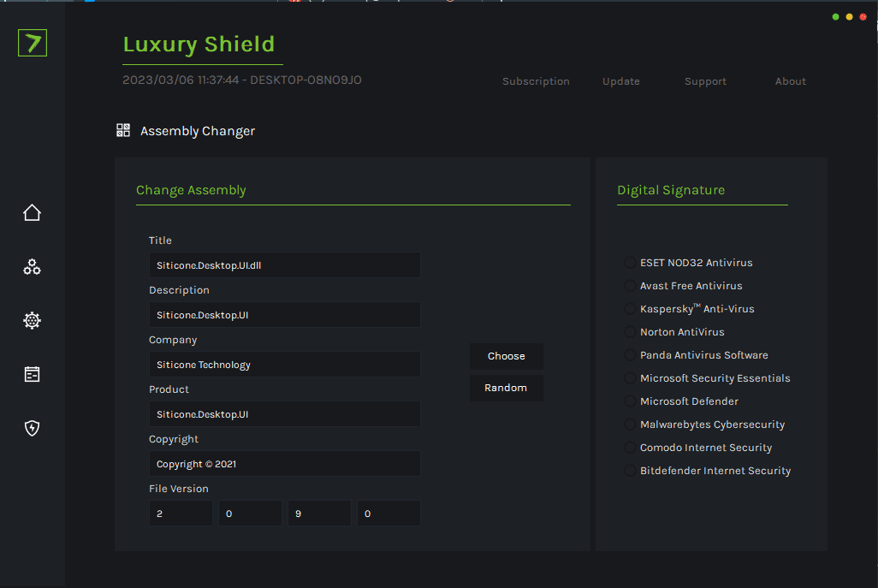This screenshot has width=878, height=588.
Task: Click the Random button
Action: click(507, 388)
